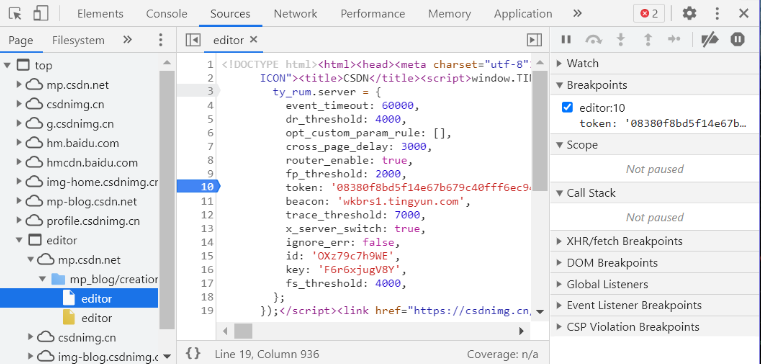This screenshot has width=761, height=364.
Task: Click the code editor horizontal scrollbar thumb
Action: tap(243, 331)
